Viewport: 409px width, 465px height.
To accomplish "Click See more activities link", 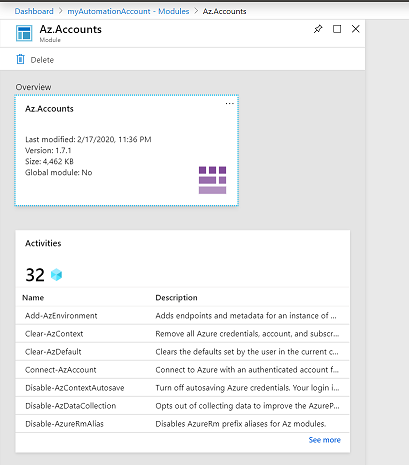I will (x=324, y=440).
